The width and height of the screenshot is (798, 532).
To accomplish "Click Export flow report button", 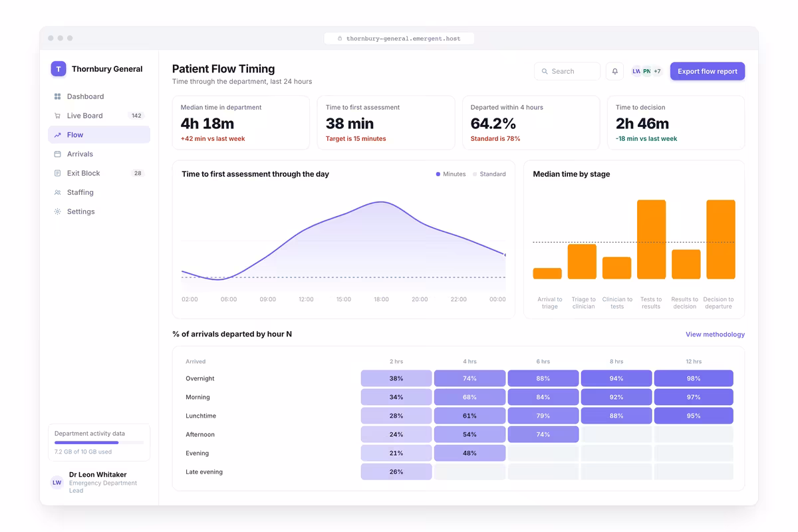I will click(x=708, y=71).
